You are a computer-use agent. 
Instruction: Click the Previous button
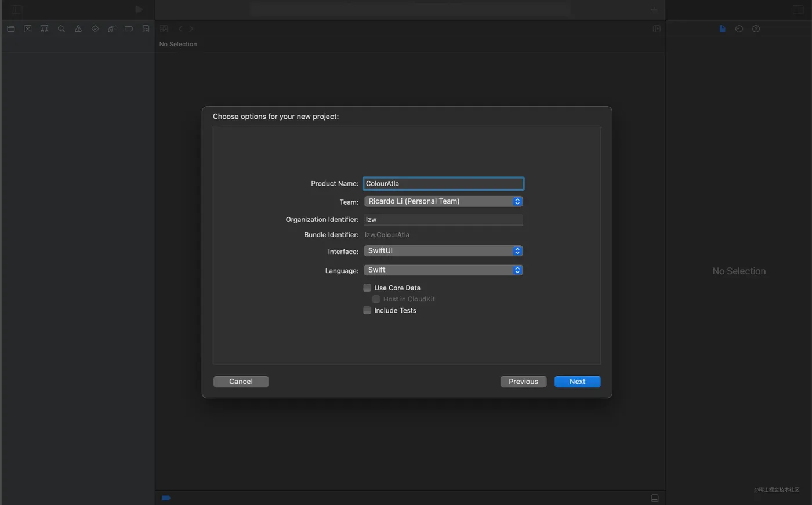[523, 382]
